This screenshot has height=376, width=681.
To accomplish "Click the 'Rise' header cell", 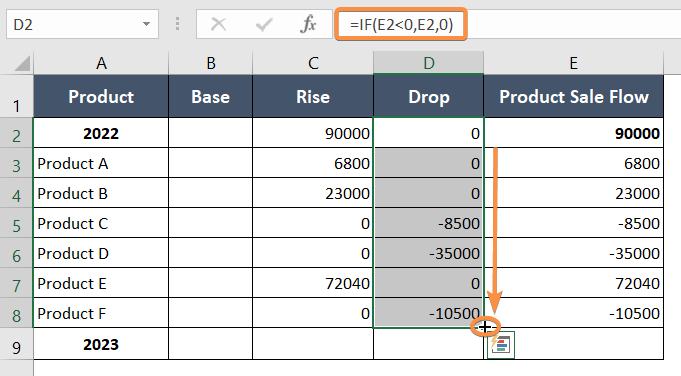I will coord(313,96).
